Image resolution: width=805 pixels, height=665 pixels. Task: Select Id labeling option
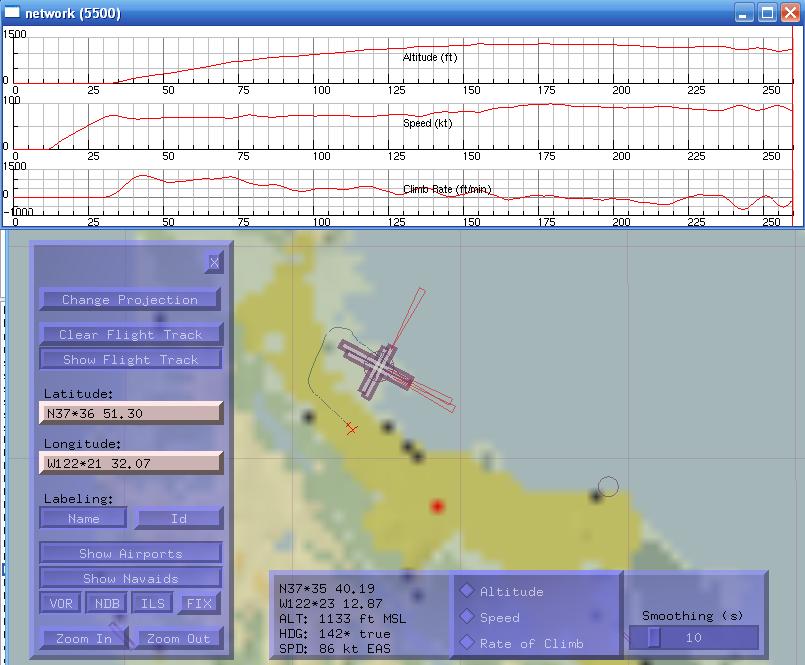pos(178,518)
